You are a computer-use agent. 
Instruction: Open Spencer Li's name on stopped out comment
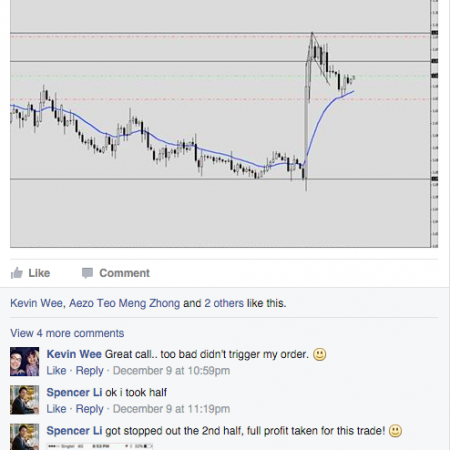coord(74,431)
